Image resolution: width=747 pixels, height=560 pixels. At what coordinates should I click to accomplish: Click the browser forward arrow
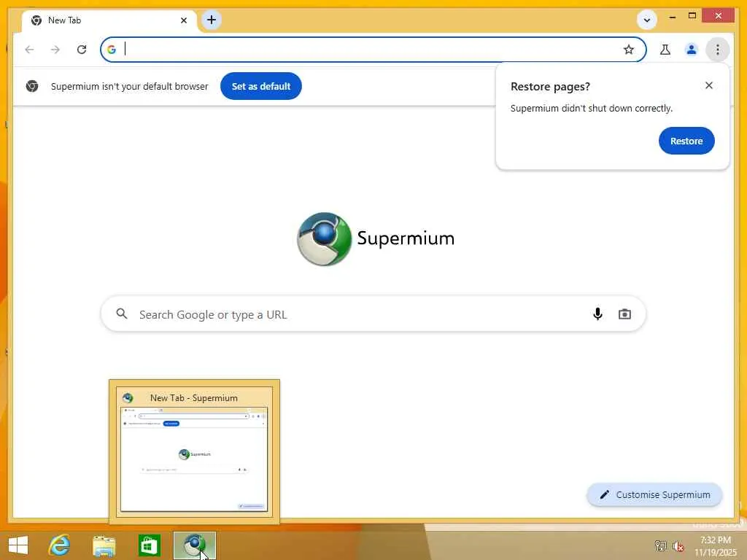(55, 50)
